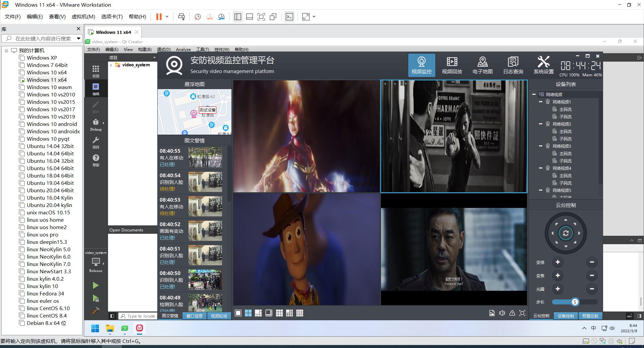Click the plus button for 变倍 zoom
This screenshot has height=348, width=644.
point(558,262)
